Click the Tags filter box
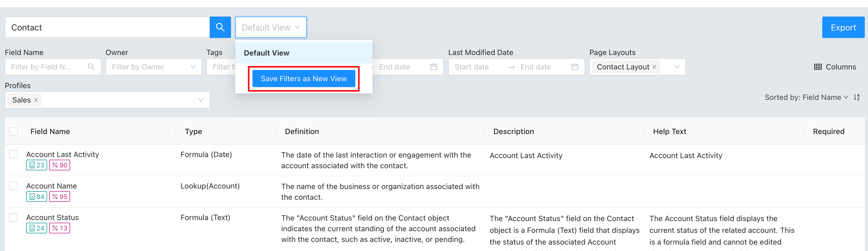Screen dimensions: 868x251 click(x=221, y=66)
